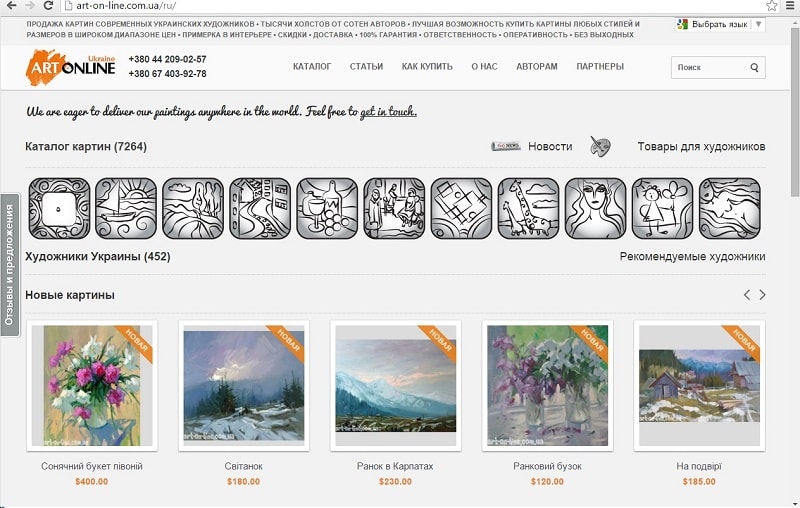The height and width of the screenshot is (508, 800).
Task: Open the giraffe animals category icon
Action: coord(528,208)
